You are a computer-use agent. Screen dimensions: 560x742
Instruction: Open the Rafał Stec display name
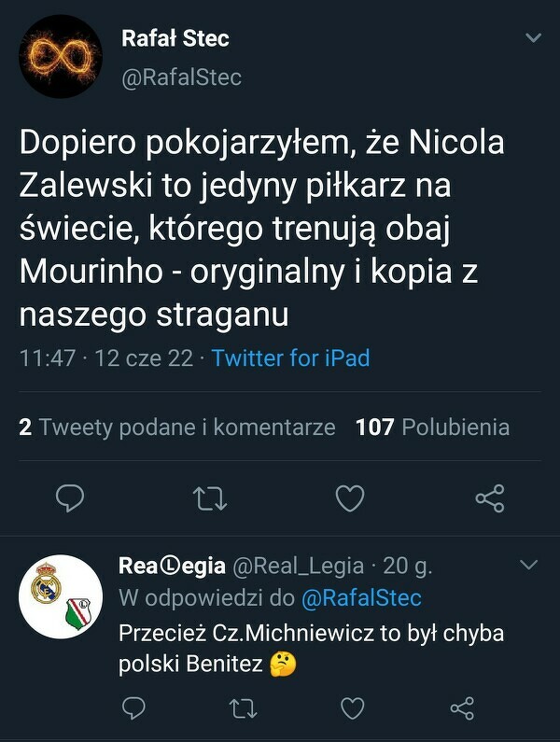pyautogui.click(x=175, y=39)
